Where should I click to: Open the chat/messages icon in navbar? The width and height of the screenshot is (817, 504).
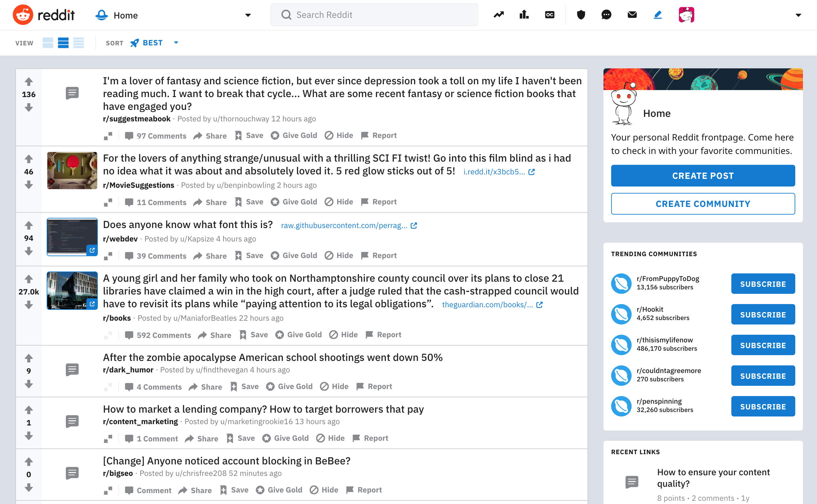click(607, 15)
